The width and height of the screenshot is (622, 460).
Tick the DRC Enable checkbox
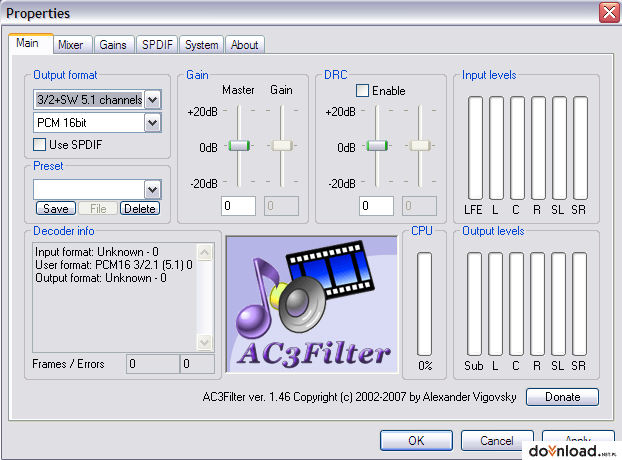pos(362,90)
